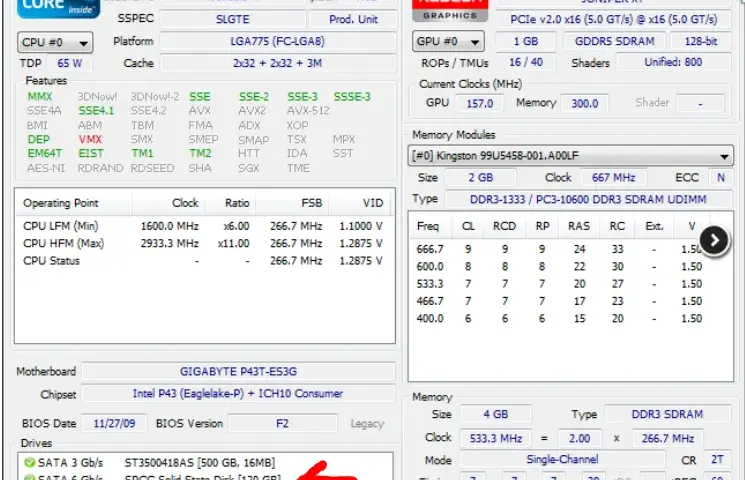Select the SLGTE SSPEC field
The image size is (745, 480).
click(233, 19)
